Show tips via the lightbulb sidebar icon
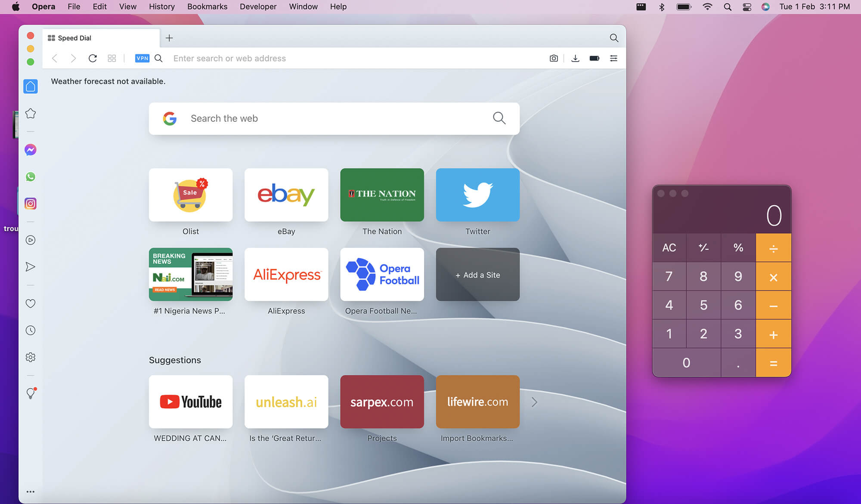 pyautogui.click(x=30, y=393)
